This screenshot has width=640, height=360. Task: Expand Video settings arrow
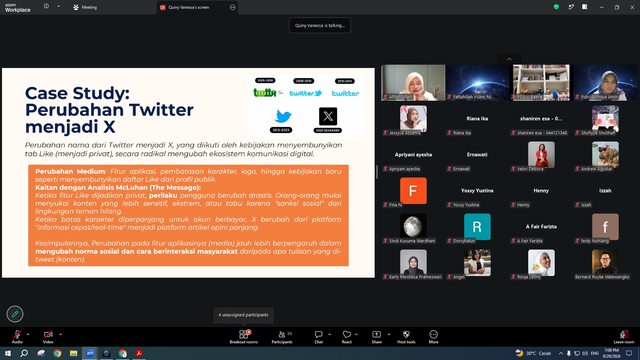pyautogui.click(x=60, y=334)
